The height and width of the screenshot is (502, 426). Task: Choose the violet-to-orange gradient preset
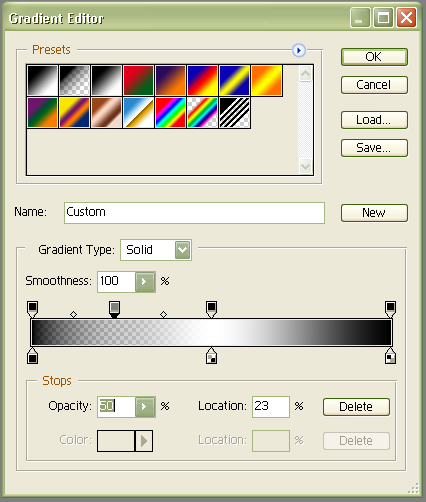click(x=170, y=80)
